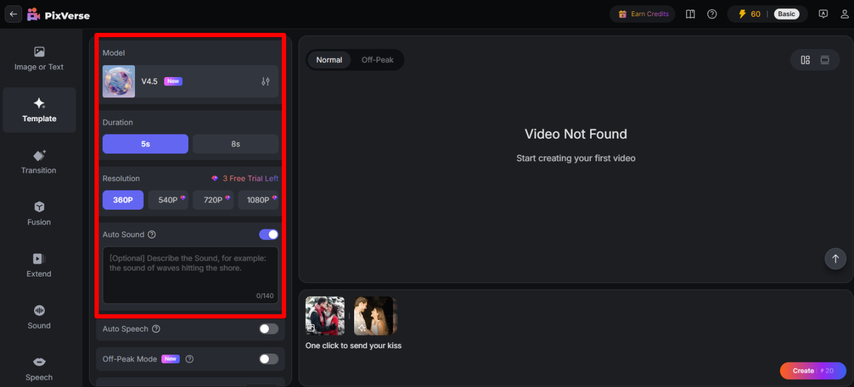The width and height of the screenshot is (854, 387).
Task: Select 720P resolution
Action: click(x=213, y=200)
